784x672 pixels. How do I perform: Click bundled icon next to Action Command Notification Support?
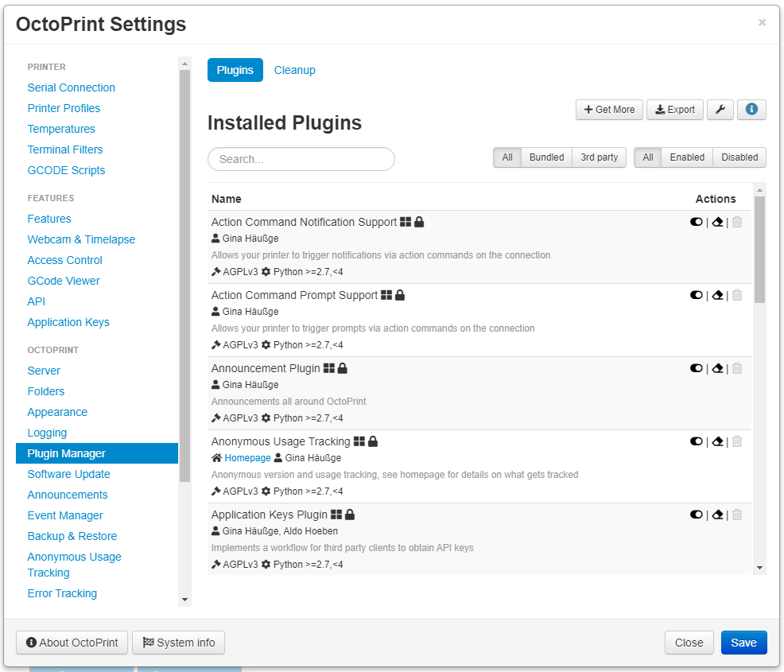[406, 222]
